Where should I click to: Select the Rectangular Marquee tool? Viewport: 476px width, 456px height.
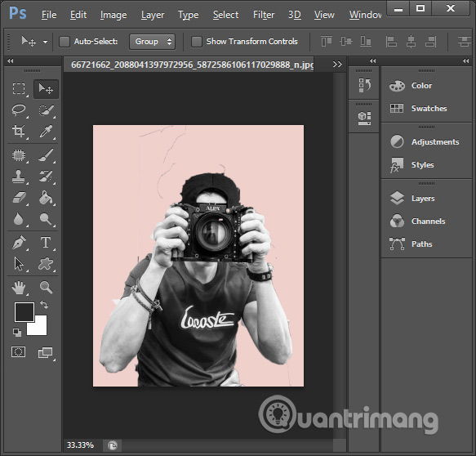pyautogui.click(x=19, y=89)
